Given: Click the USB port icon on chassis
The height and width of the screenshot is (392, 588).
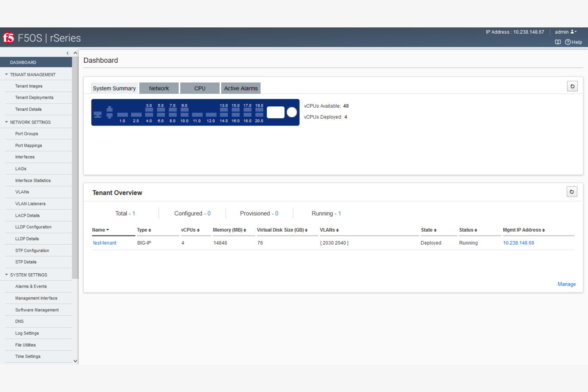Looking at the screenshot, I should pyautogui.click(x=110, y=112).
